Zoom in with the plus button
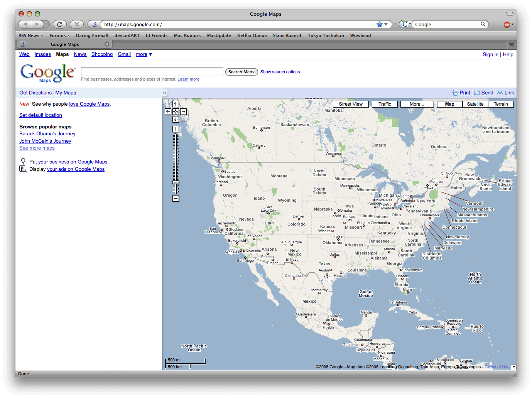The height and width of the screenshot is (398, 532). click(x=176, y=129)
